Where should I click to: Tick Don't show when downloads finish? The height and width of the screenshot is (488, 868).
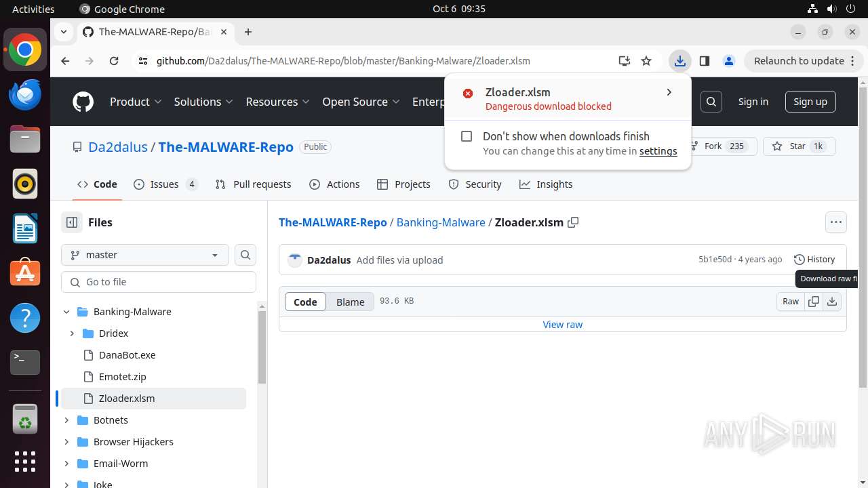coord(467,136)
